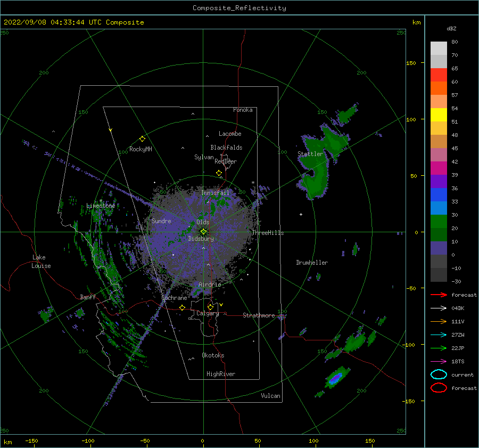Click the magenta 42 dBZ legend swatch
The image size is (479, 448).
[439, 168]
